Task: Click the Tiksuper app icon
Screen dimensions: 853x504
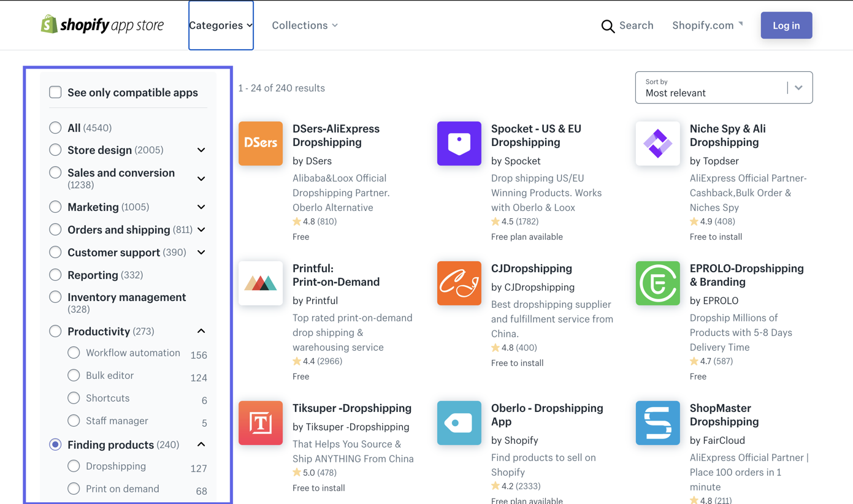Action: click(x=261, y=423)
